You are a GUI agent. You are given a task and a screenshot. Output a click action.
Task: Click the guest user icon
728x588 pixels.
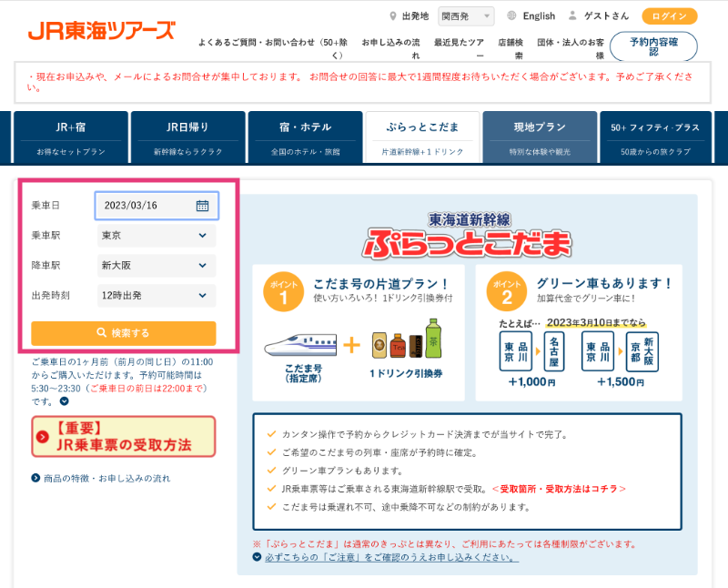(572, 15)
